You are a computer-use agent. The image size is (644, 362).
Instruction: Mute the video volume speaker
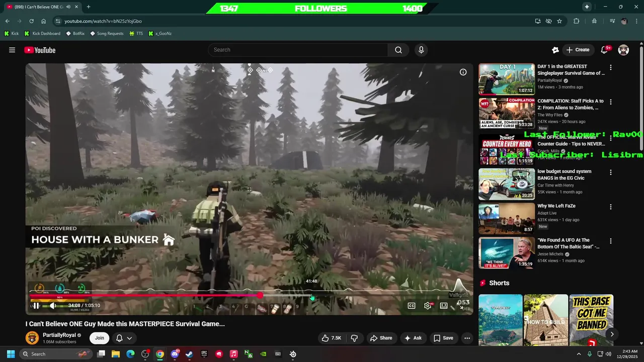(x=53, y=306)
